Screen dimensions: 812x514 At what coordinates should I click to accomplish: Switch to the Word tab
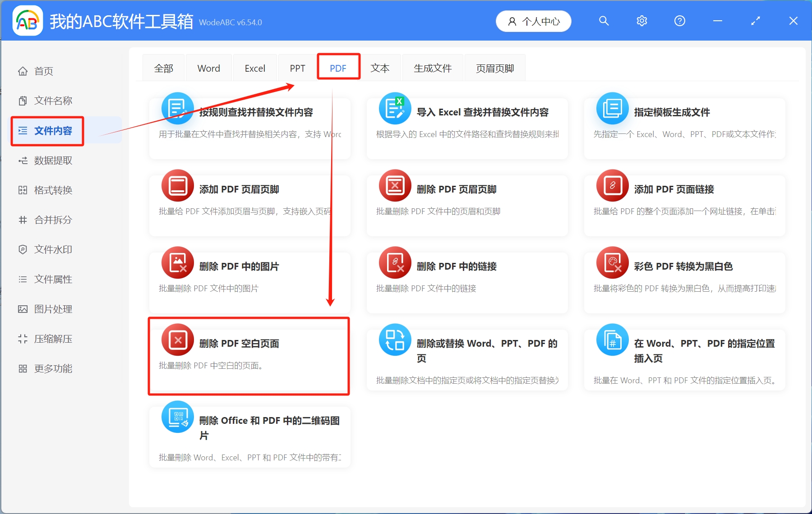208,68
